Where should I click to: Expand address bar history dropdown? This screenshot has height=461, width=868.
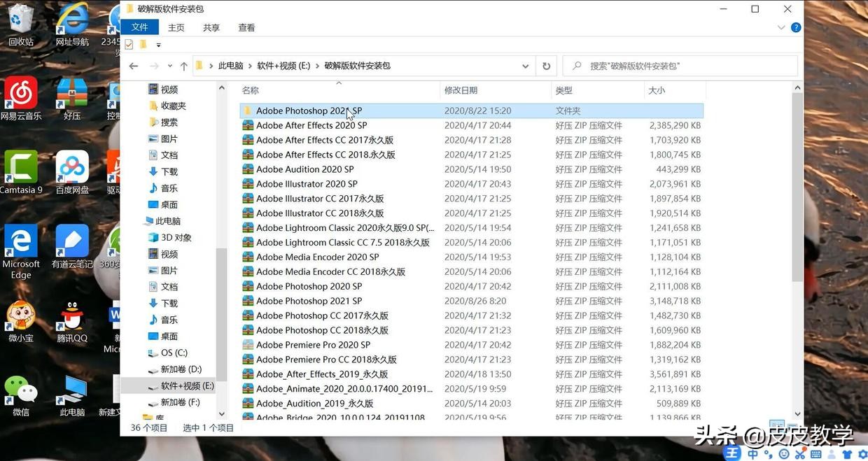[526, 66]
